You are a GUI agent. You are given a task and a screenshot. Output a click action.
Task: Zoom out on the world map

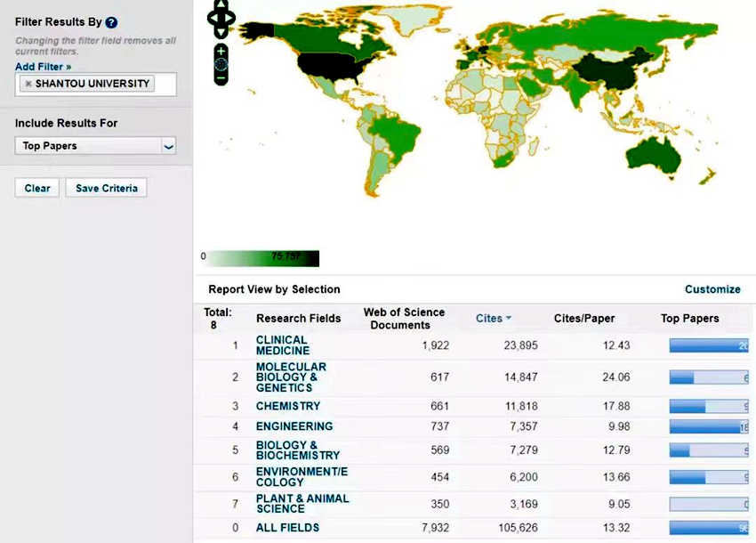pos(221,78)
